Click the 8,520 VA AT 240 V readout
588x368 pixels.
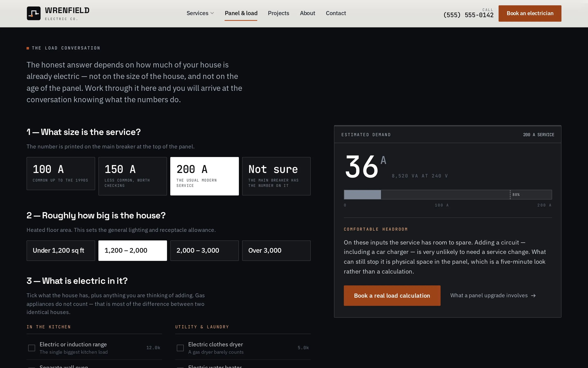pos(420,176)
